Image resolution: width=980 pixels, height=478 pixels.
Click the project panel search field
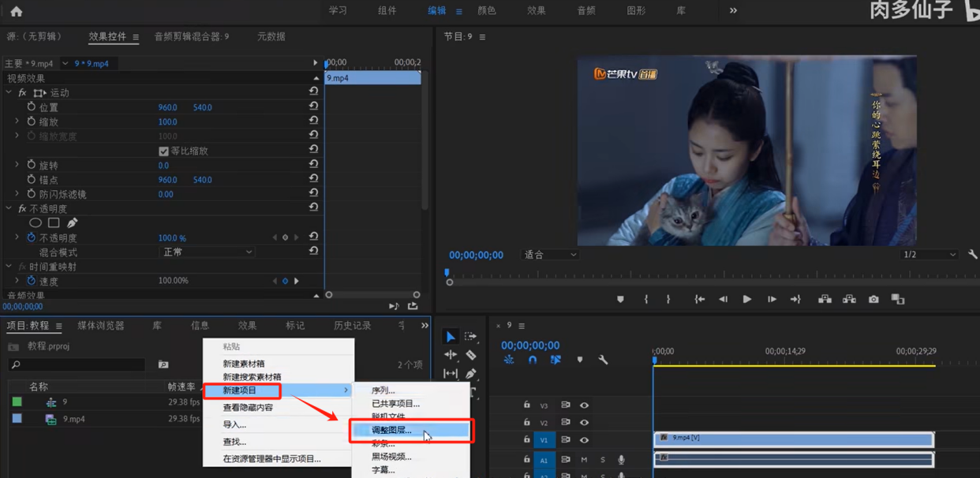coord(77,364)
